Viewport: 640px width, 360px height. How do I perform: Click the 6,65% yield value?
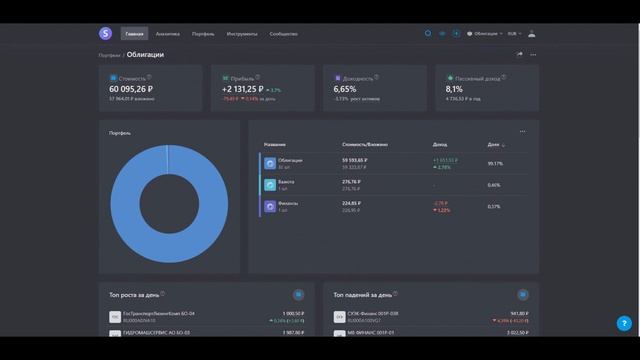pos(345,89)
